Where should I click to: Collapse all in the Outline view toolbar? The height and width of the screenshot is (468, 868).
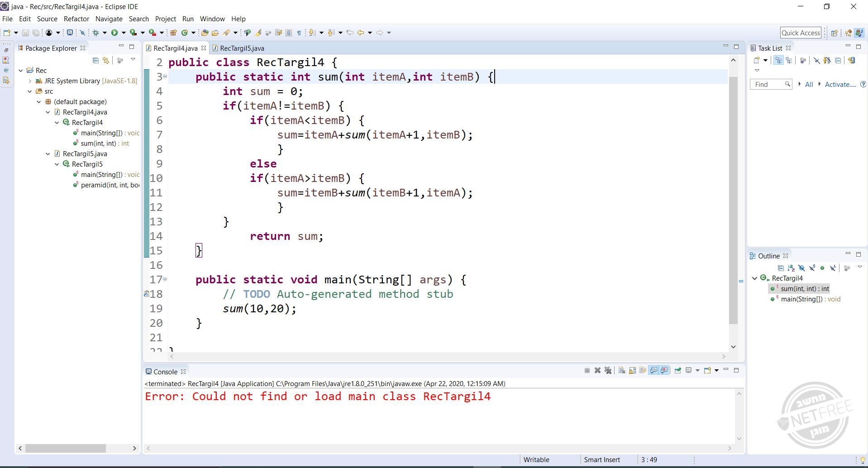click(781, 268)
